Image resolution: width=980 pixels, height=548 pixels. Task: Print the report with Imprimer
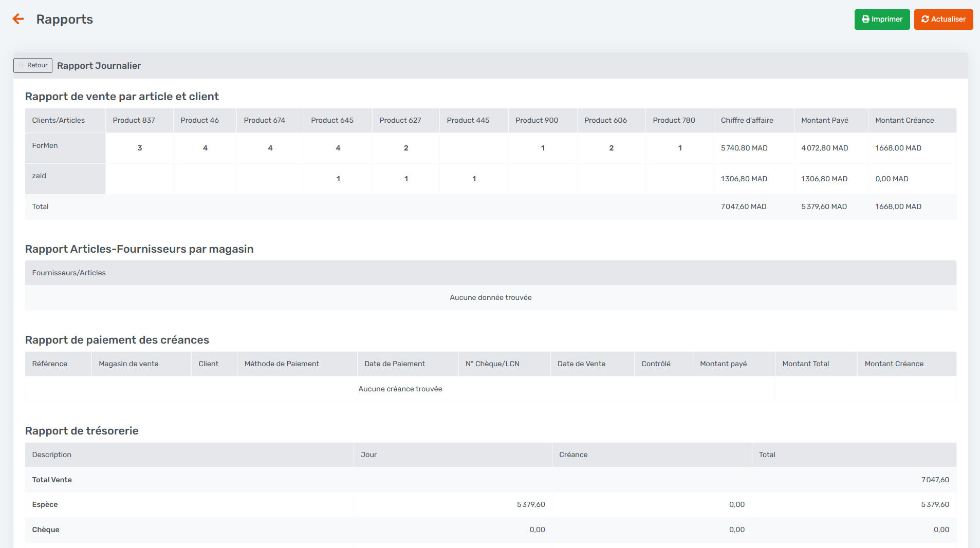tap(882, 20)
